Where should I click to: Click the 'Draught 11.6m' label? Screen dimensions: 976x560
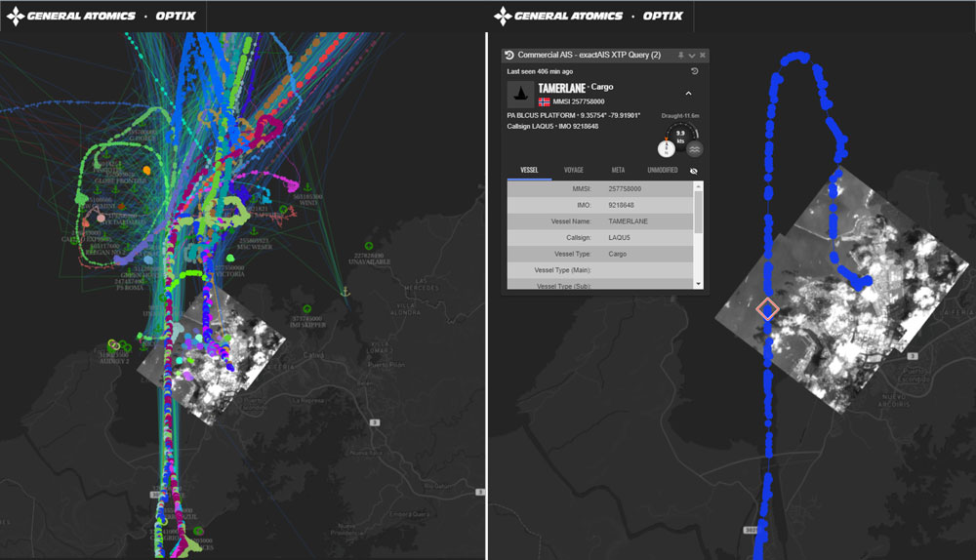click(x=679, y=116)
